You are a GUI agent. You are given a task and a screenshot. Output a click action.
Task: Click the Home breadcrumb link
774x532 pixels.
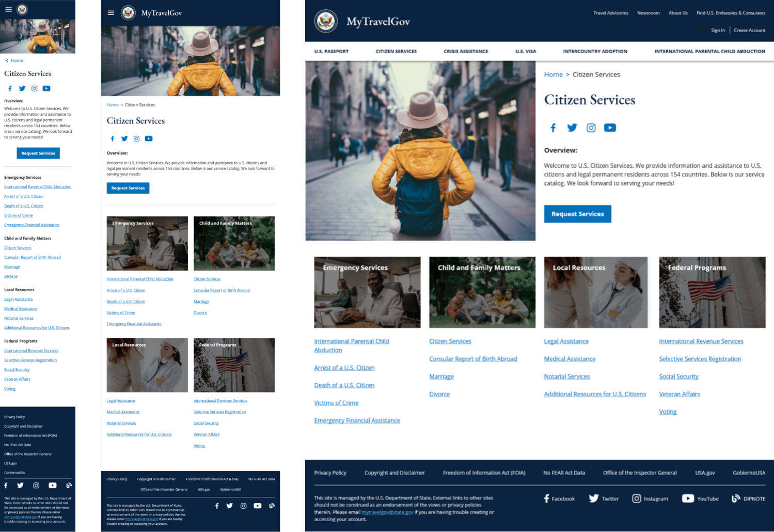(x=553, y=74)
